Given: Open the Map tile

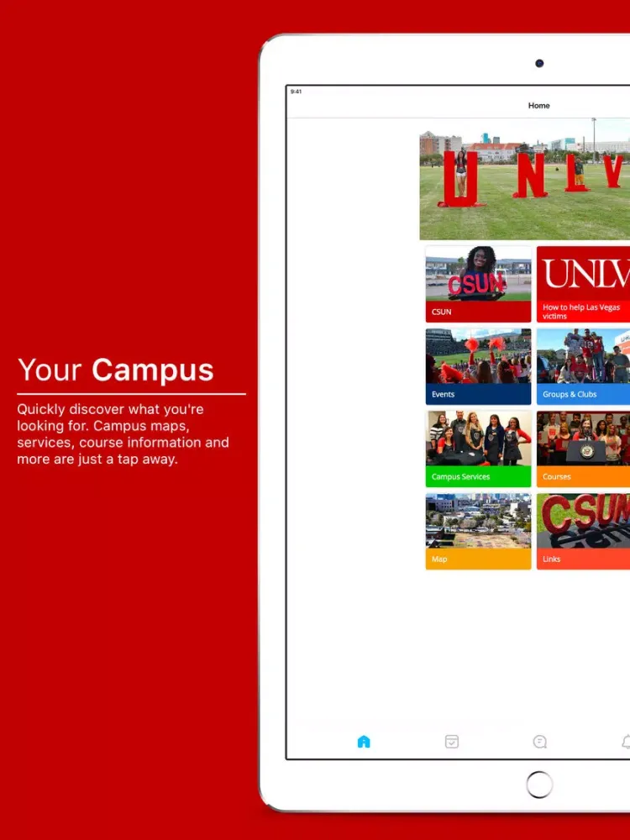Looking at the screenshot, I should [x=479, y=532].
